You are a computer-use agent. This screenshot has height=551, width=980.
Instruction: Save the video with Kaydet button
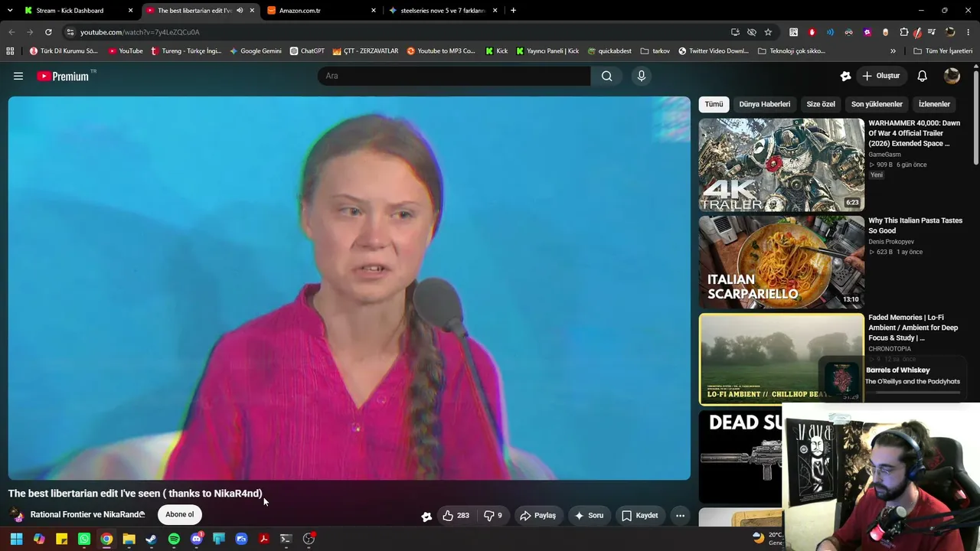[640, 516]
